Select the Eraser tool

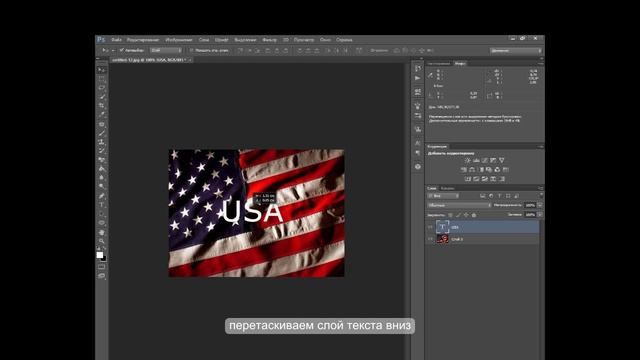click(101, 160)
